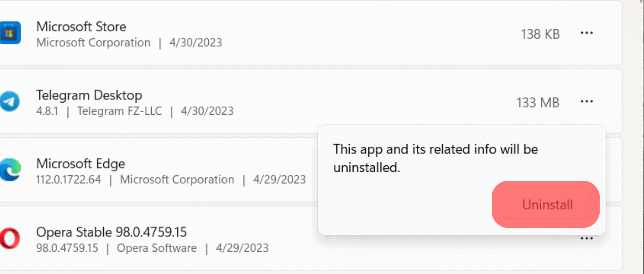
Task: Click the red Opera logo icon
Action: [9, 239]
